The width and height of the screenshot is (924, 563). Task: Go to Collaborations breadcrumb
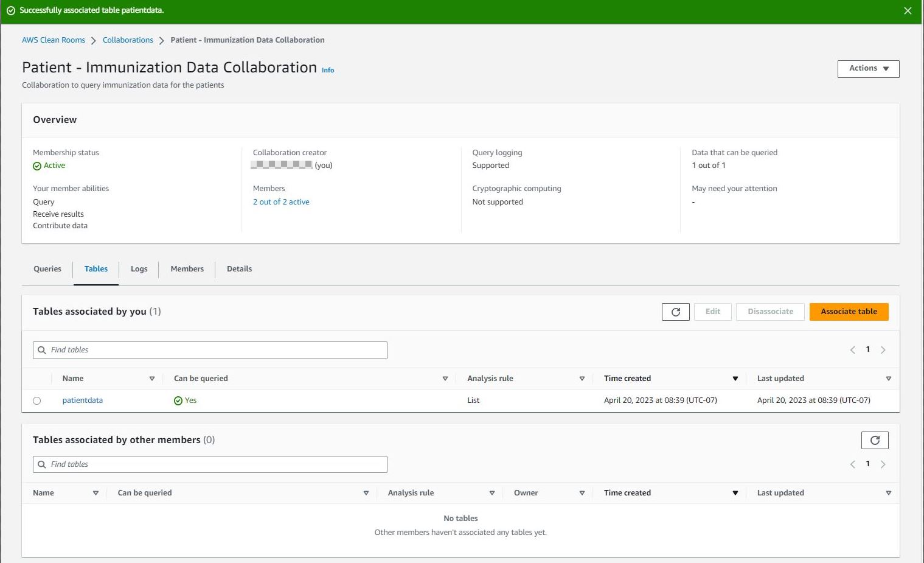point(128,40)
